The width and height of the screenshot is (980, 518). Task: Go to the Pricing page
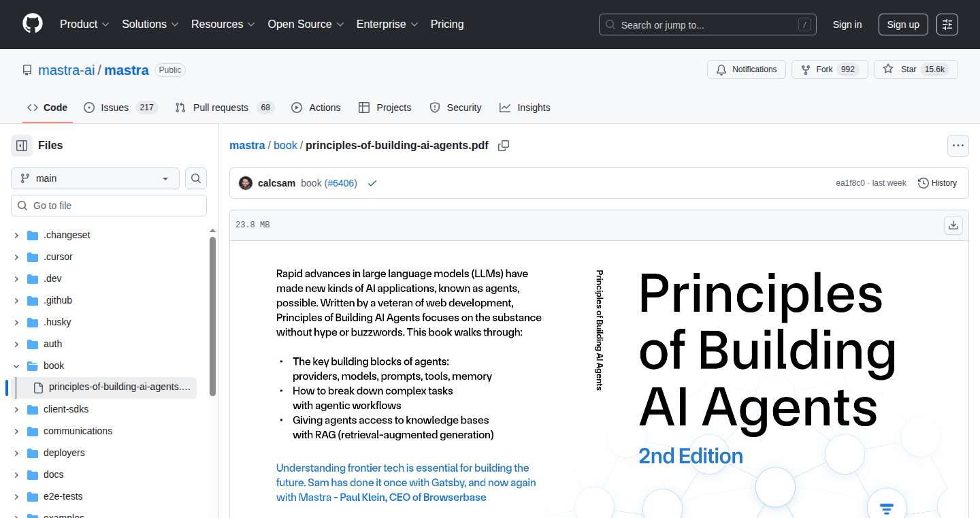447,25
